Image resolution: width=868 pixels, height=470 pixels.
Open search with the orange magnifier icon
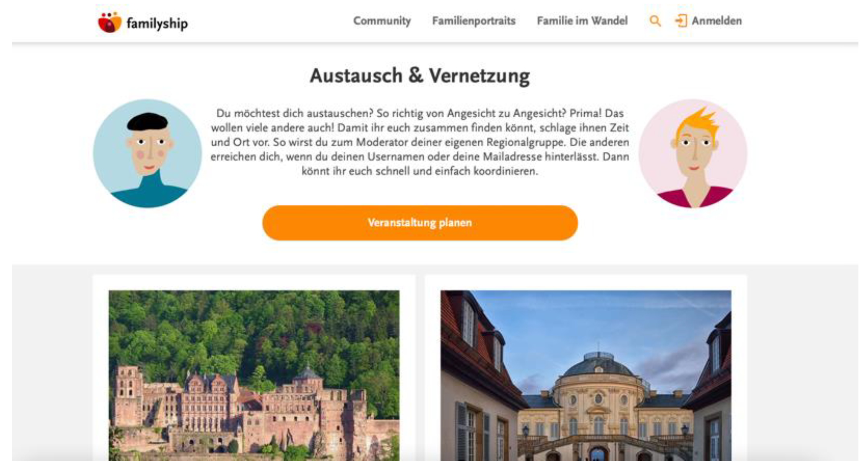pos(655,21)
